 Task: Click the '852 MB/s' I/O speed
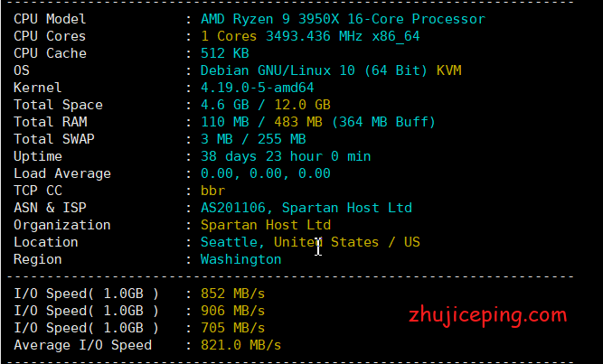pos(233,294)
